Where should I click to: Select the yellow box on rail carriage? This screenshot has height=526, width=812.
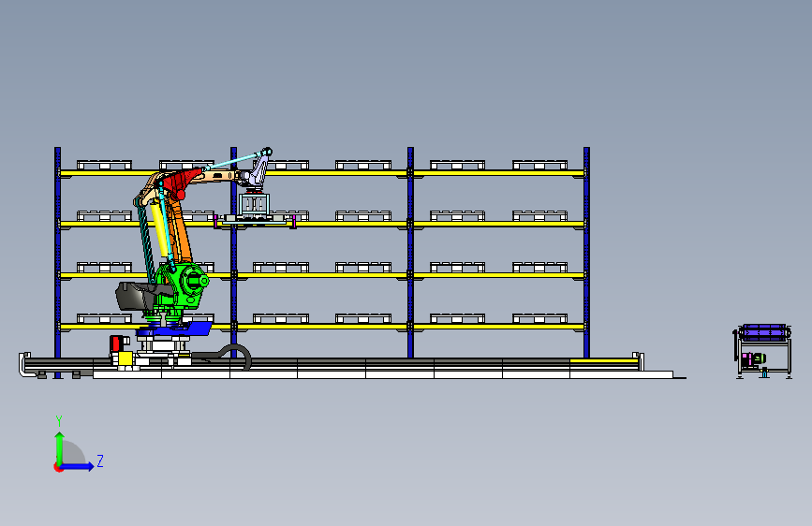click(125, 358)
